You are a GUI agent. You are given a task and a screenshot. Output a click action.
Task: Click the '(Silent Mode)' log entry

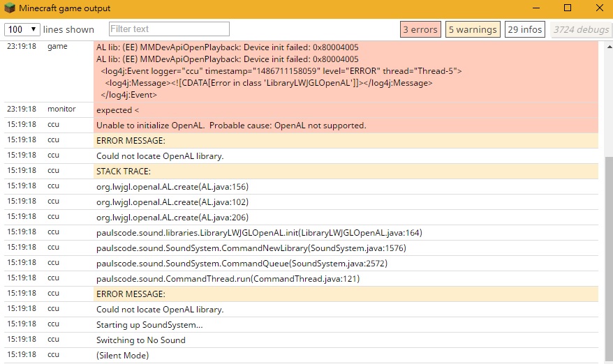point(123,356)
